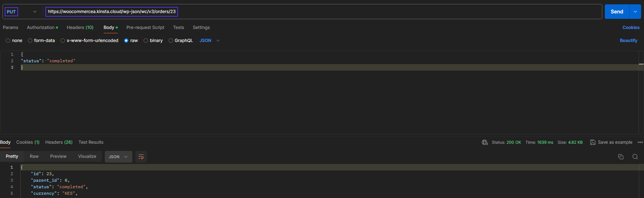Click the Send button
The image size is (644, 198).
[x=616, y=12]
